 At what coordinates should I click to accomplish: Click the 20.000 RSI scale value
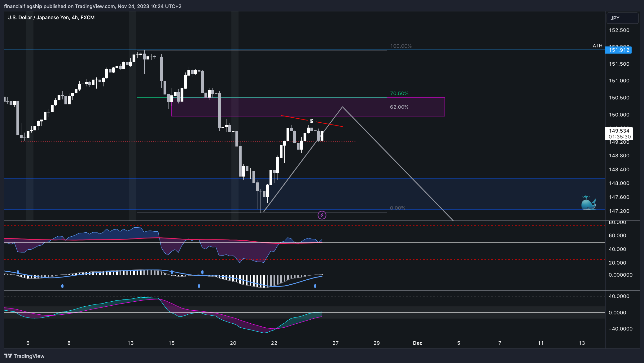(x=617, y=263)
